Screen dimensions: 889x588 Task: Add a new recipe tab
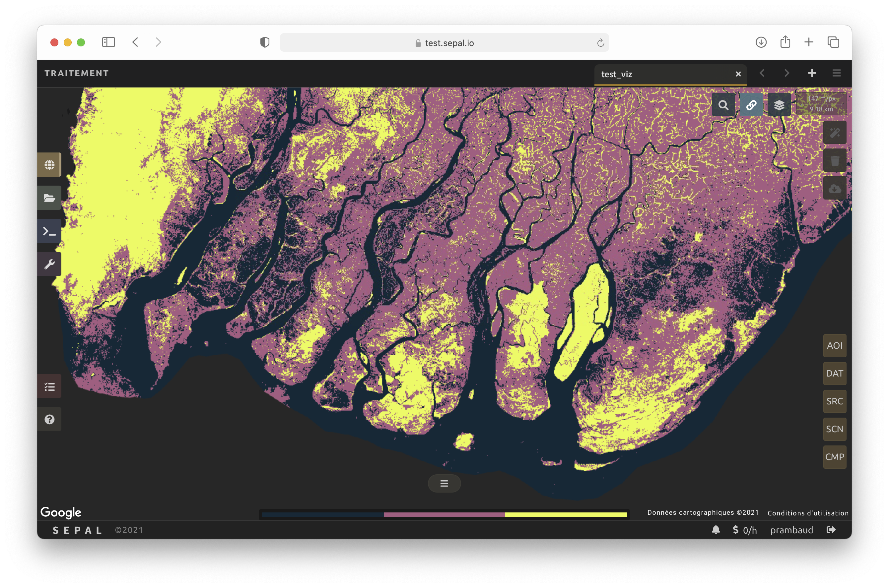click(812, 73)
